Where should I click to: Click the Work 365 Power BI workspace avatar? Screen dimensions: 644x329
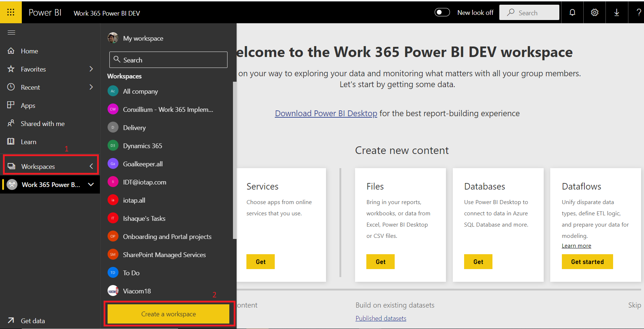[x=12, y=184]
